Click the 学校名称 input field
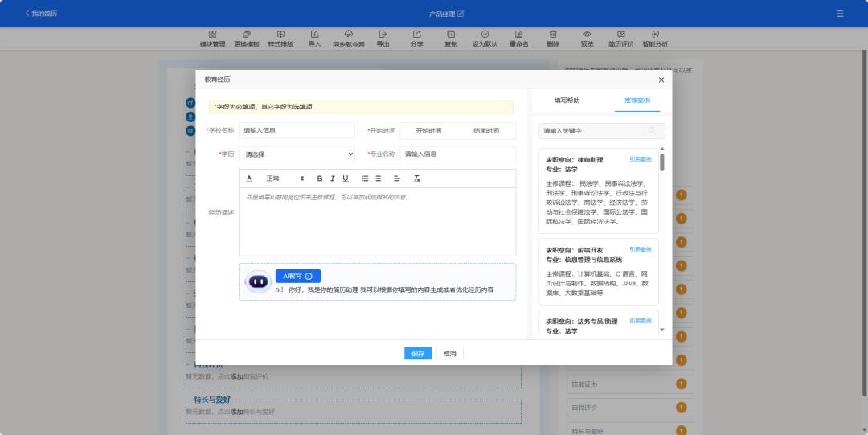The width and height of the screenshot is (868, 435). tap(297, 130)
